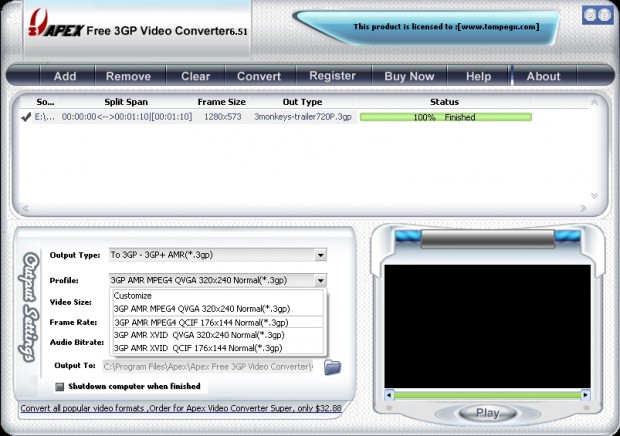The image size is (620, 436).
Task: Click the 1280x573 frame size cell
Action: pos(223,117)
